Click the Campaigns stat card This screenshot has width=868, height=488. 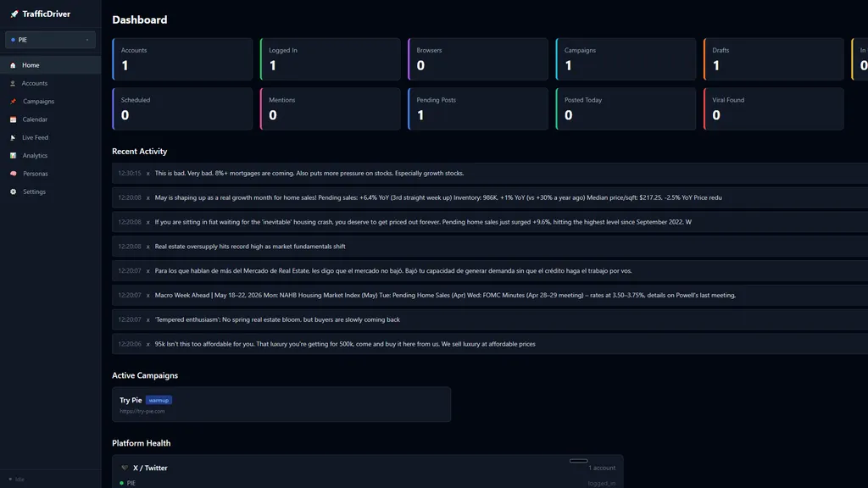[626, 59]
